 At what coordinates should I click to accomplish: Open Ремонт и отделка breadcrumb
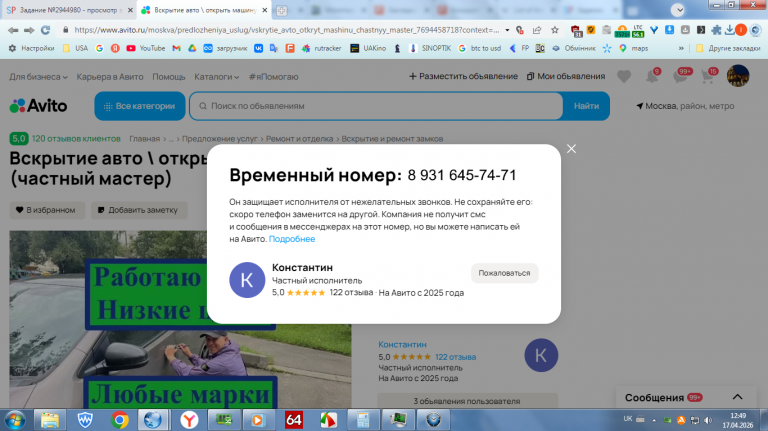point(299,139)
